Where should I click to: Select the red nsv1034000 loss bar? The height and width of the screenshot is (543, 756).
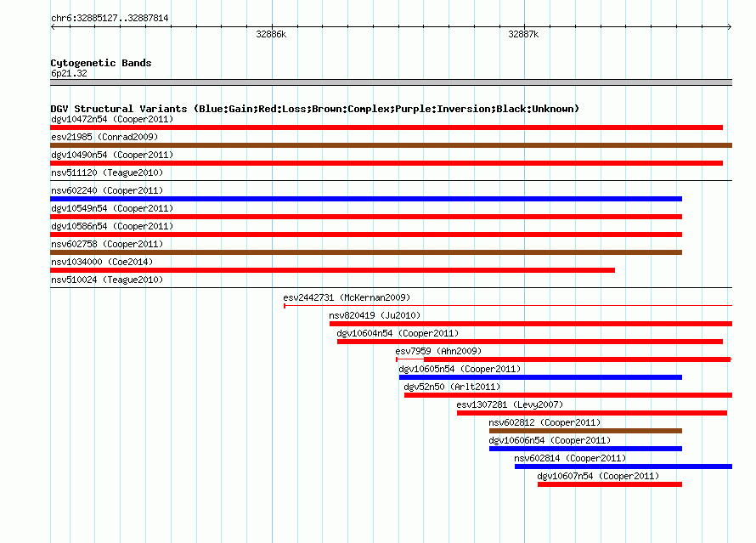332,270
